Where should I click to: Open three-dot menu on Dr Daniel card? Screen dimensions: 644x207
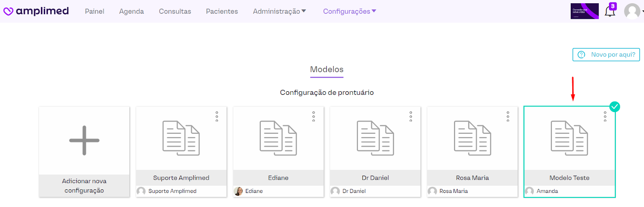tap(411, 117)
